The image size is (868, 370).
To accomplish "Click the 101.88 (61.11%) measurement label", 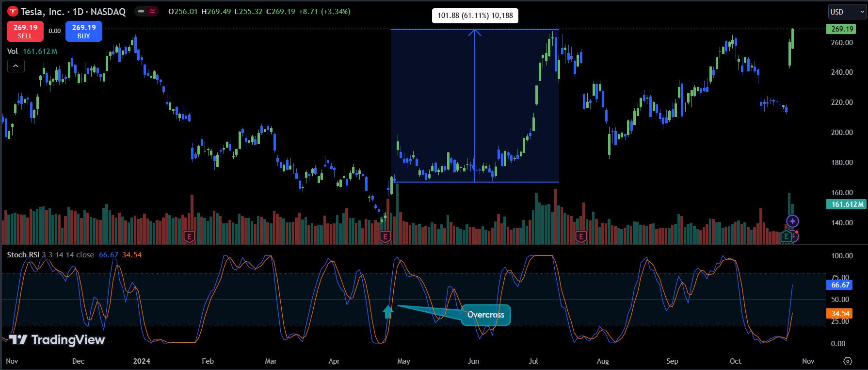I will coord(475,16).
